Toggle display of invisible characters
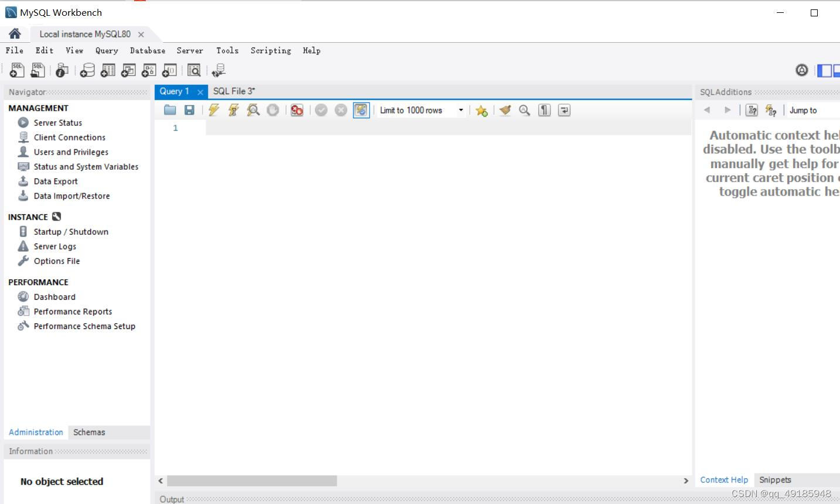 point(544,110)
